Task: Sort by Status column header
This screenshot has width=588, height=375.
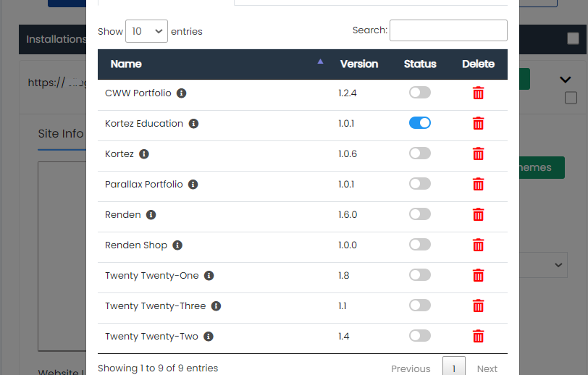Action: (x=420, y=64)
